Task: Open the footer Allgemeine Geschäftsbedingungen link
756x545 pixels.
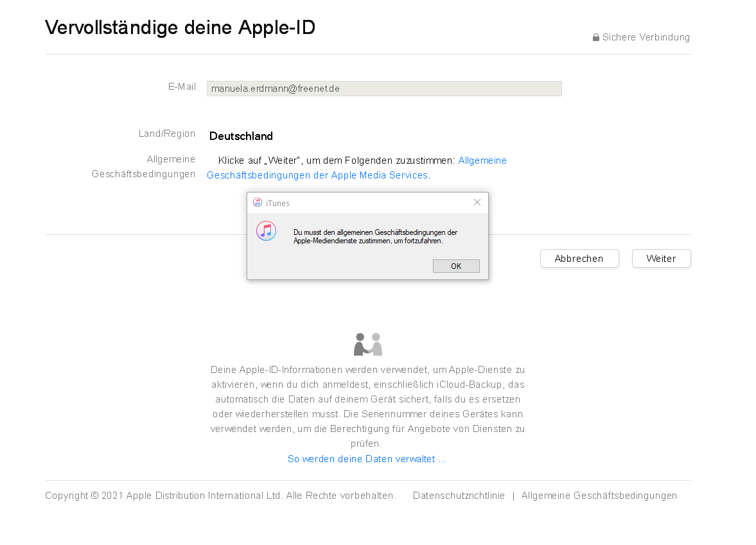Action: [x=599, y=496]
